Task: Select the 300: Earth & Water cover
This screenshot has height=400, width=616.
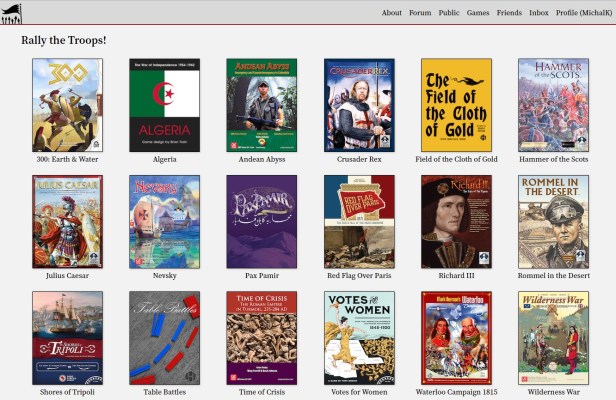Action: 68,105
